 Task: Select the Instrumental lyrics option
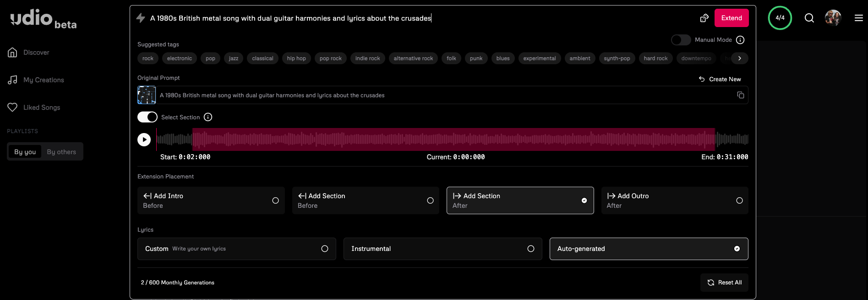click(442, 249)
